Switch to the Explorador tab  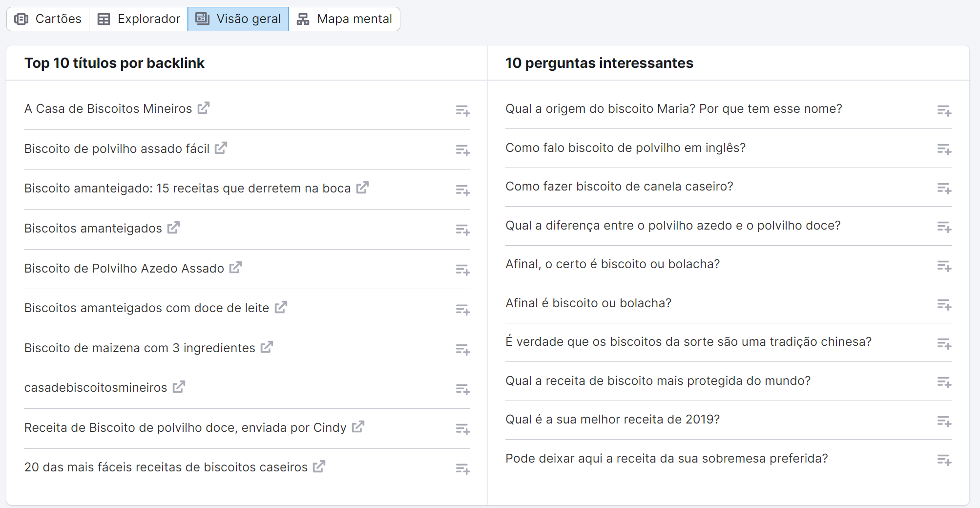tap(139, 19)
